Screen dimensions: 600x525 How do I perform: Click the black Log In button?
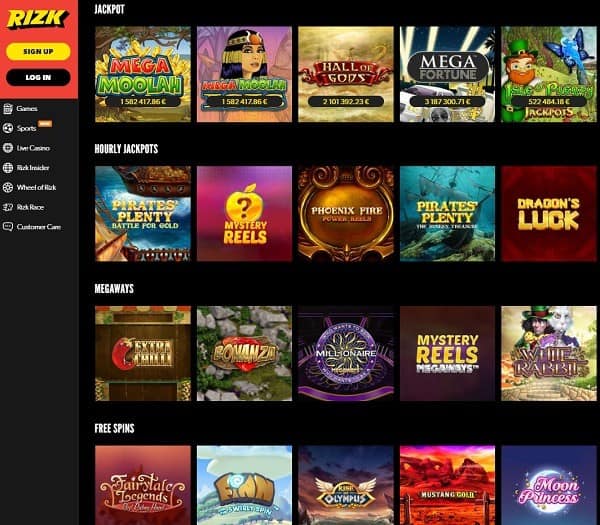click(x=38, y=77)
